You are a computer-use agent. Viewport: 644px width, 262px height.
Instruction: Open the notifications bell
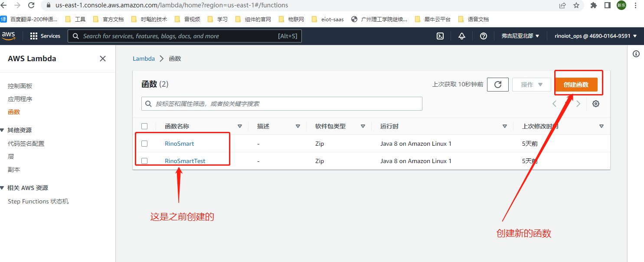click(x=462, y=36)
